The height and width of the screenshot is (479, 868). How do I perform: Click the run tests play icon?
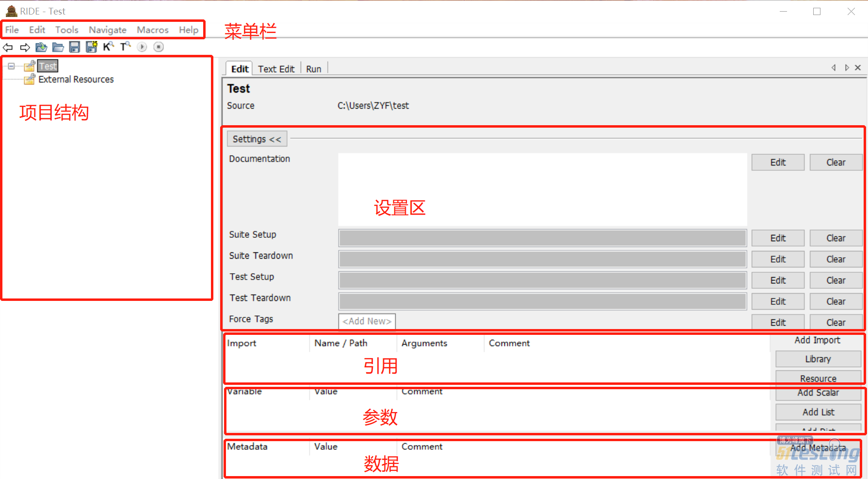pyautogui.click(x=142, y=47)
